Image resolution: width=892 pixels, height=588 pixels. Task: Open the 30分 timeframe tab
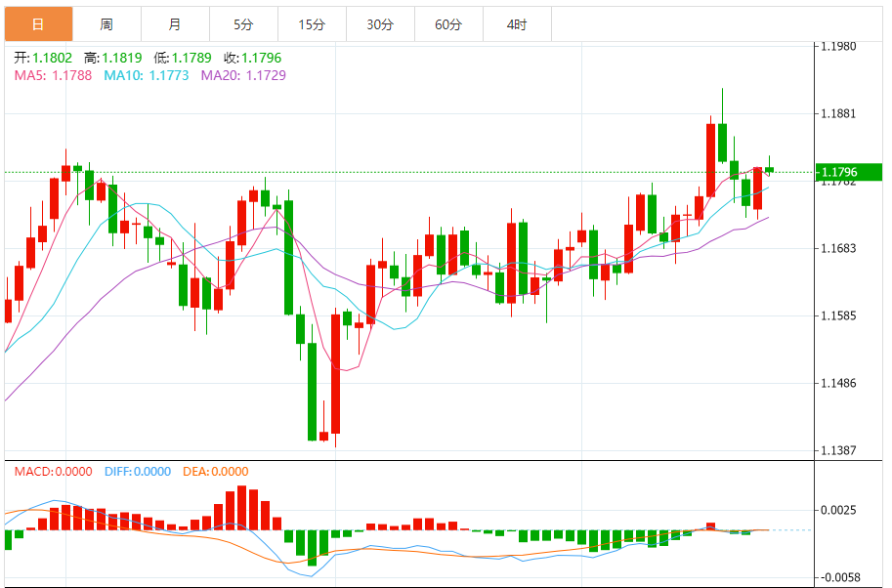380,24
